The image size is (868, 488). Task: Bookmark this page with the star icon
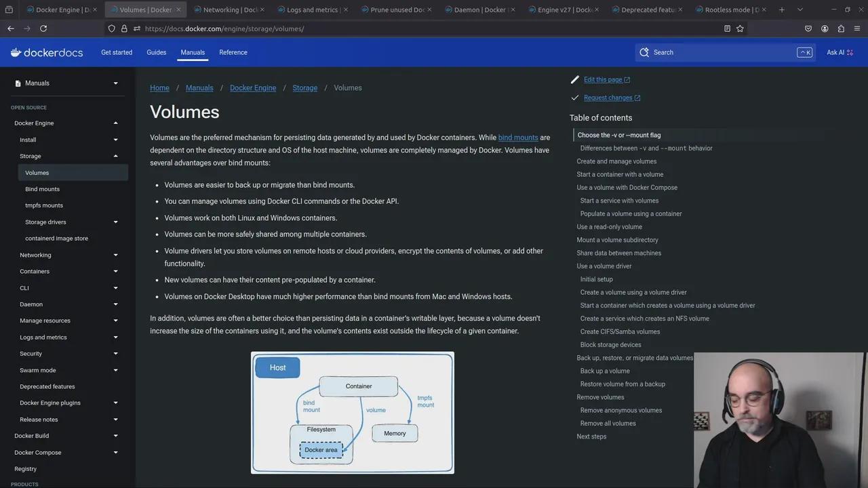(740, 28)
